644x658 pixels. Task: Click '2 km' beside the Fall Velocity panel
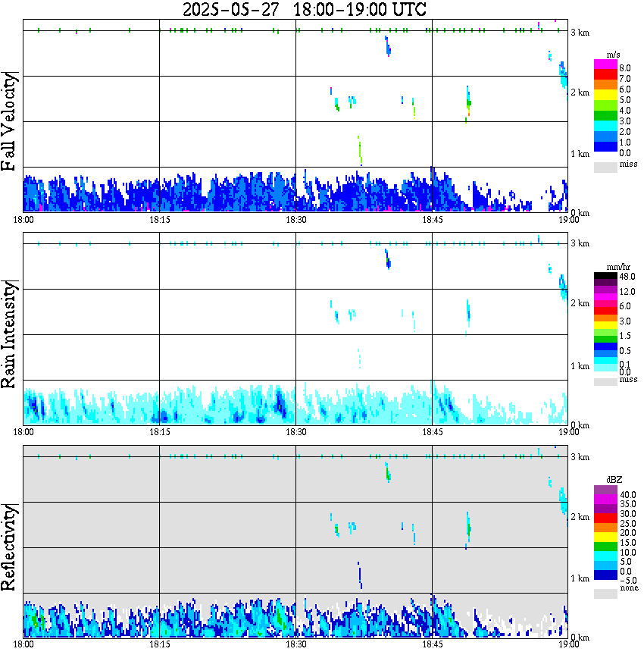pos(580,92)
